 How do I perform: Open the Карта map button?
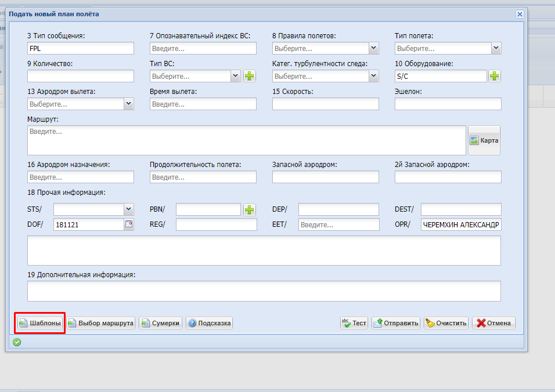(484, 140)
